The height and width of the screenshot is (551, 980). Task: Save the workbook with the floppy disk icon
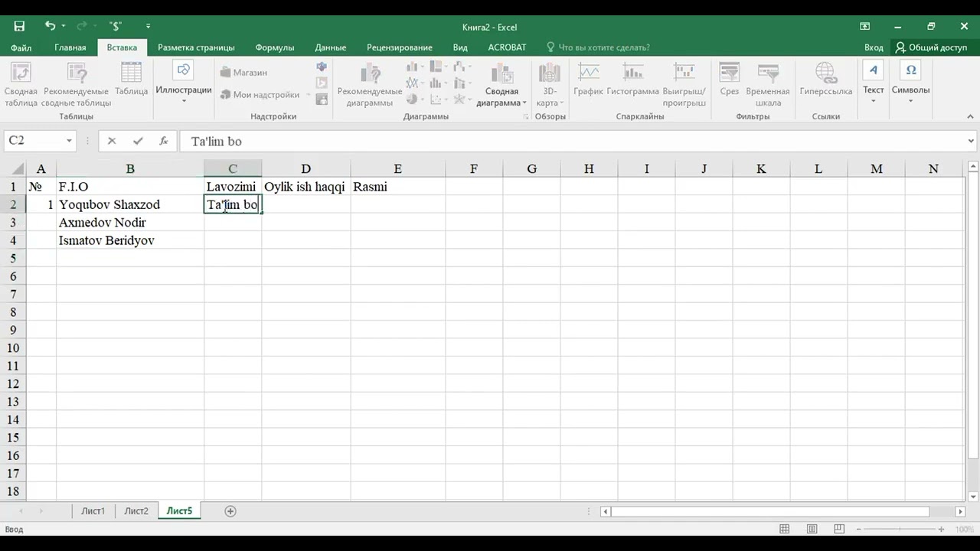[x=19, y=26]
